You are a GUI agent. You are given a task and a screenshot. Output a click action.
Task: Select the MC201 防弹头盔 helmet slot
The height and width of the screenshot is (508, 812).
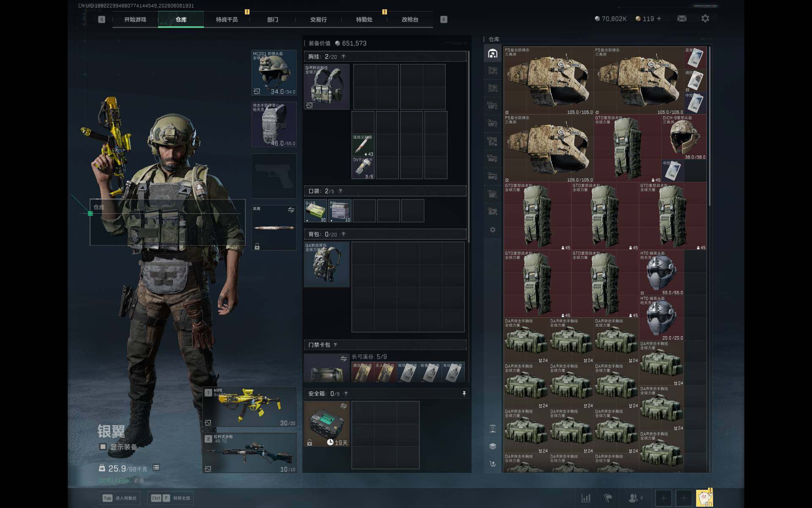click(x=274, y=72)
